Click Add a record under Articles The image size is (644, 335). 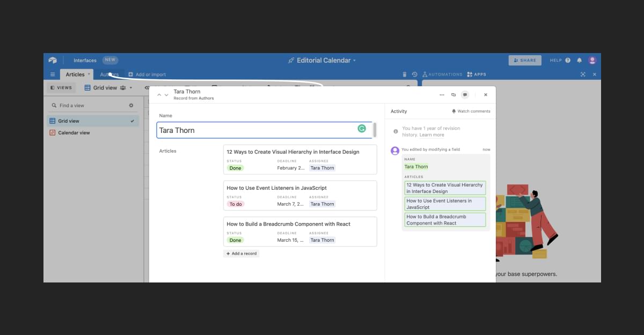tap(241, 254)
